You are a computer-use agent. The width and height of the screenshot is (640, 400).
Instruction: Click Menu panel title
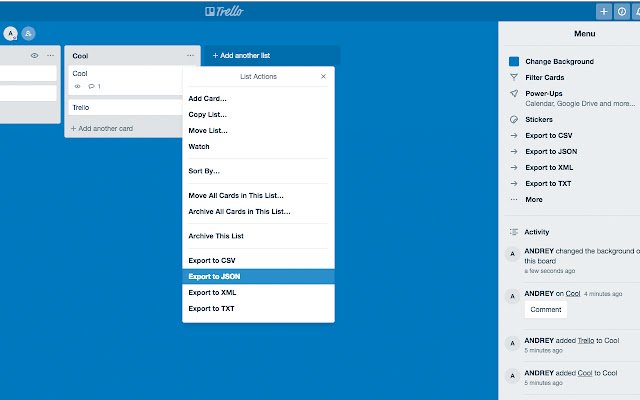[584, 34]
